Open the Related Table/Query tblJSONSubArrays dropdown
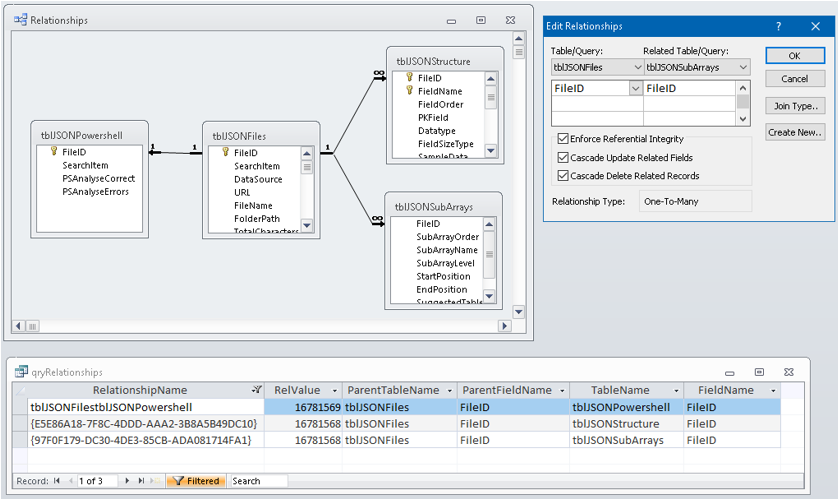 pos(743,67)
